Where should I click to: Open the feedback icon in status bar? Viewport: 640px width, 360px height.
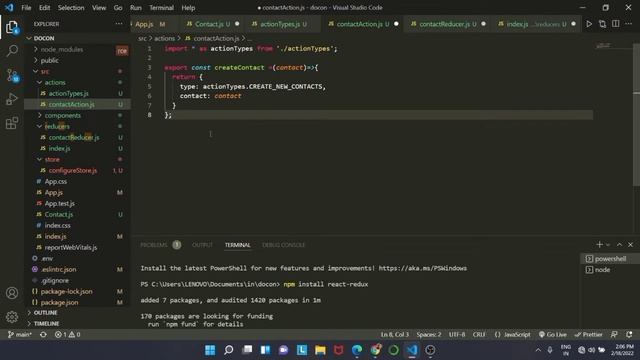tap(614, 334)
